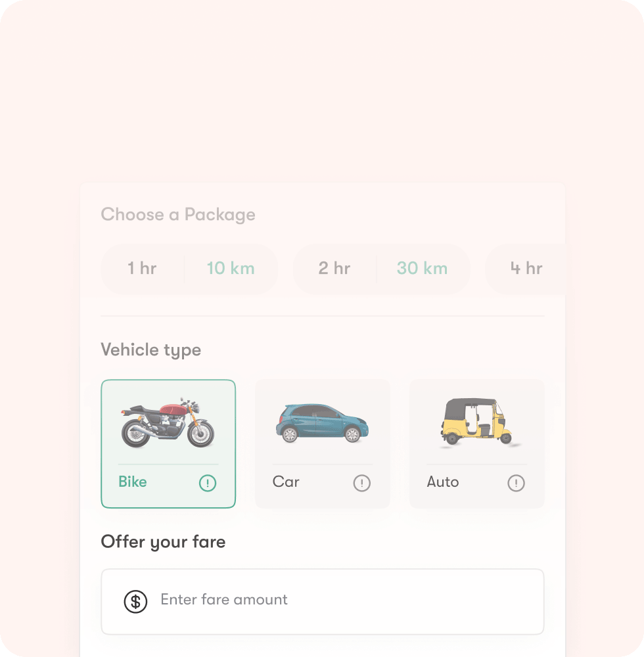The image size is (644, 657).
Task: Click the Choose a Package heading
Action: tap(178, 215)
